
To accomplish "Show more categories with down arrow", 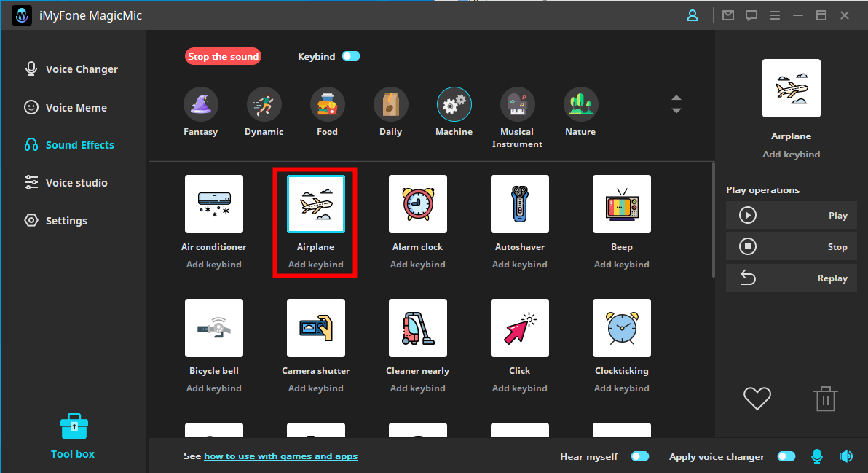I will click(x=676, y=110).
